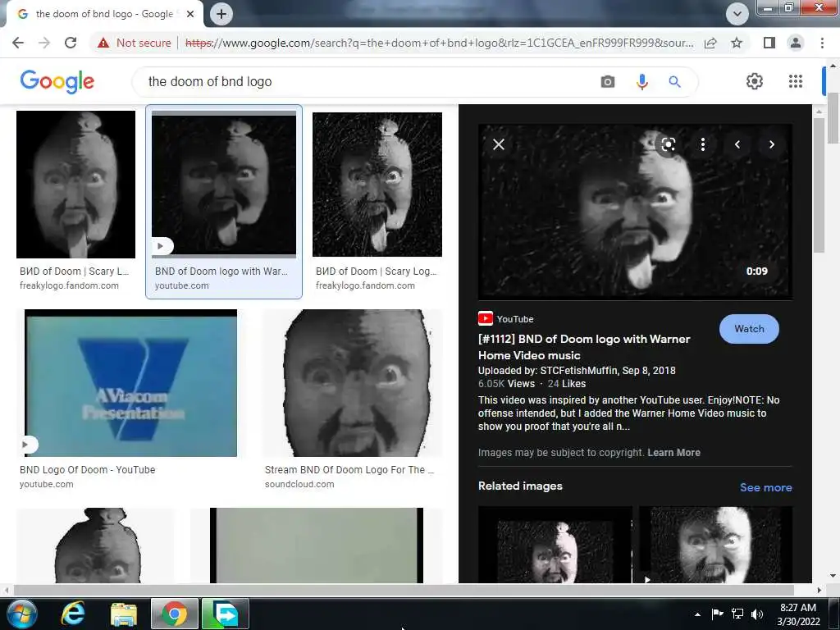Click See more related images
Viewport: 840px width, 630px height.
(x=765, y=487)
